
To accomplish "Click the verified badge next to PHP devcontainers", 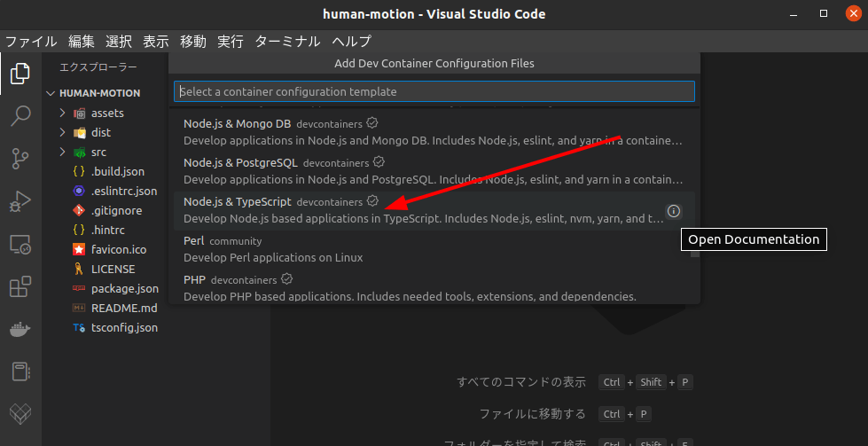I will click(286, 279).
